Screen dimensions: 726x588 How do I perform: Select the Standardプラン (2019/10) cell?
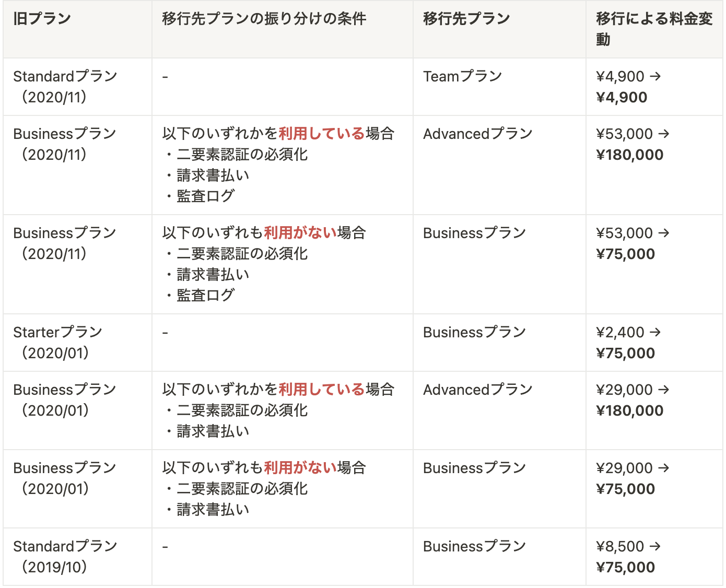click(65, 557)
